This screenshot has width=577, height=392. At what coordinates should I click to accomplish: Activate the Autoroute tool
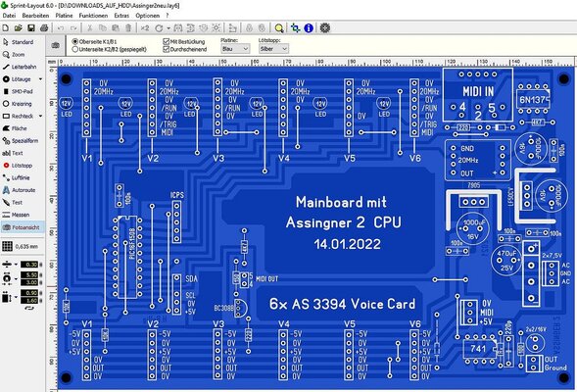point(20,190)
